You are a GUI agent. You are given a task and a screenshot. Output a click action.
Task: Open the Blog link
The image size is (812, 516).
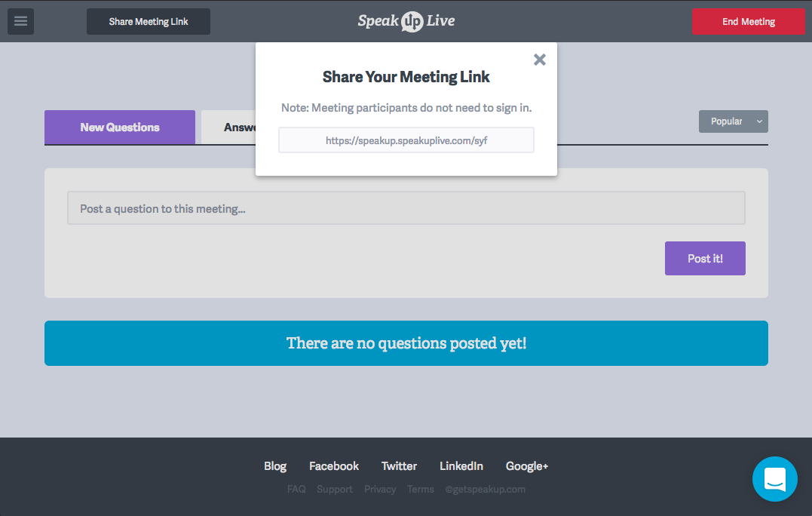[275, 465]
